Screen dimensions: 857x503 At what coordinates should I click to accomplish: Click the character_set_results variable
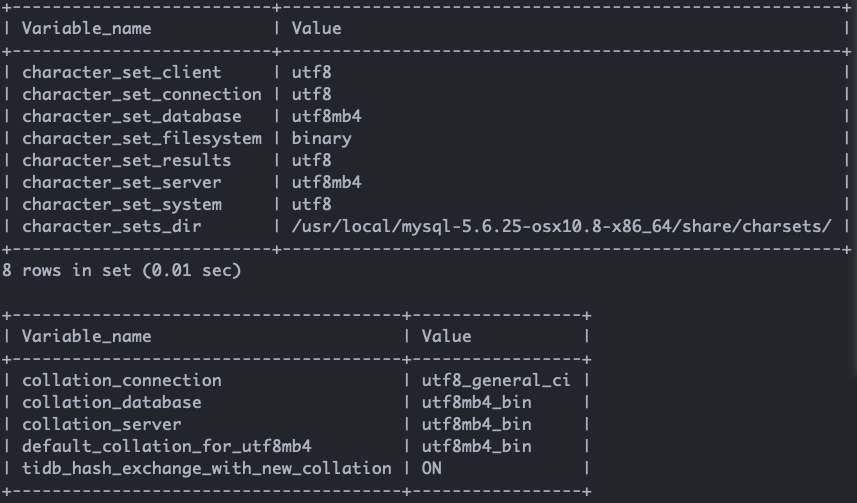point(127,160)
